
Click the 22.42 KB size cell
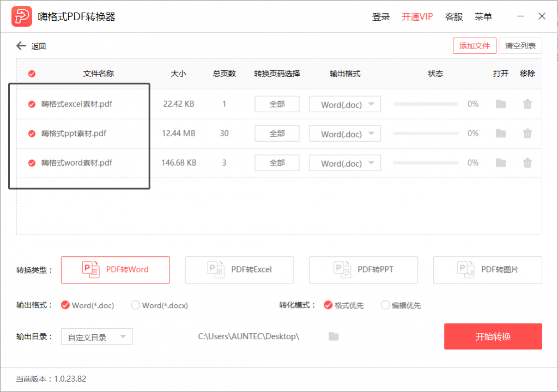point(179,104)
